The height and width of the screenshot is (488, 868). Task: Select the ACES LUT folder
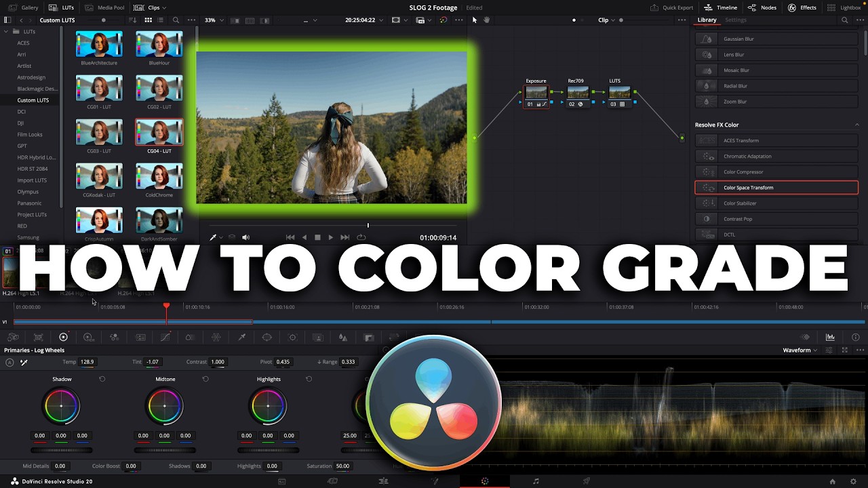23,43
